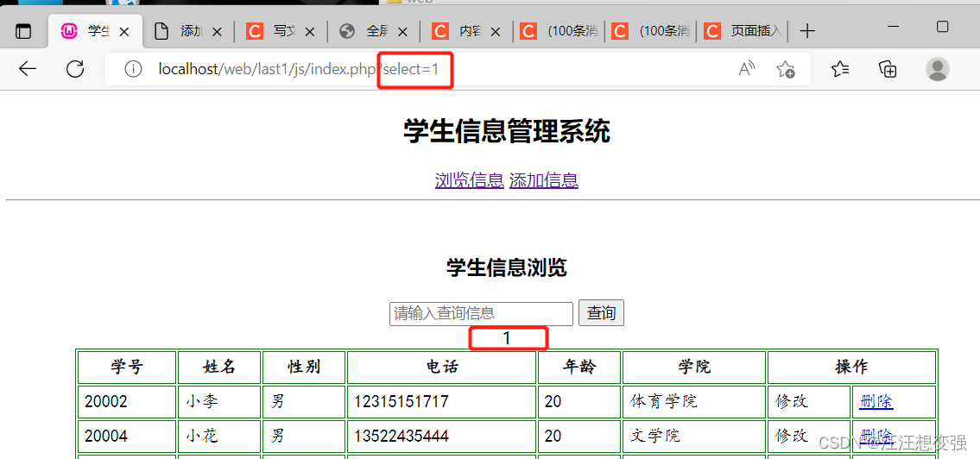Select the 体育学院 cell

pos(694,401)
